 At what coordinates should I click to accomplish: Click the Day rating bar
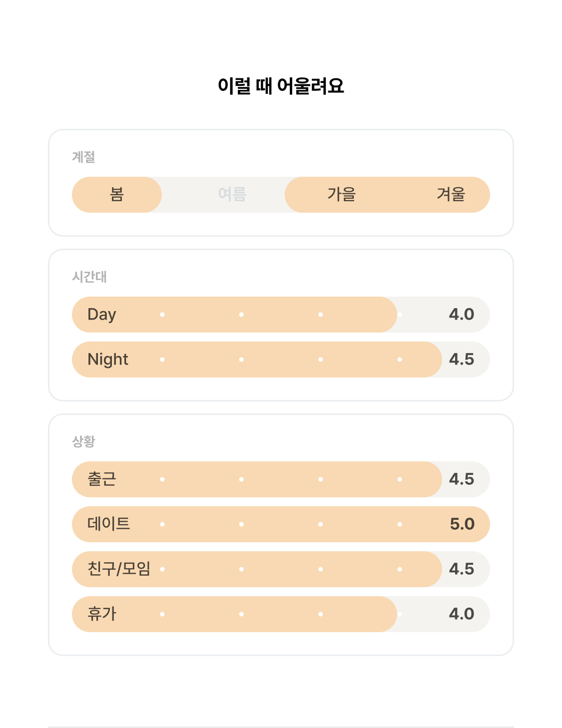(x=281, y=315)
